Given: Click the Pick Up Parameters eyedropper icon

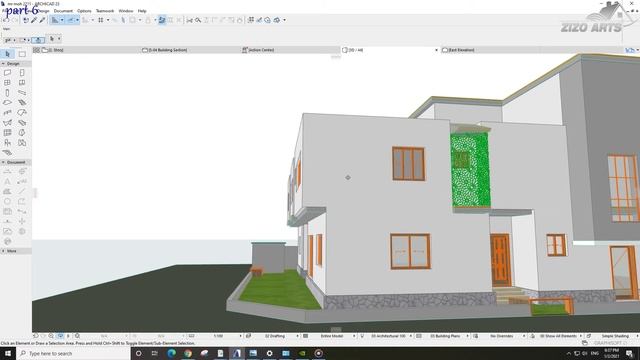Looking at the screenshot, I should (34, 20).
